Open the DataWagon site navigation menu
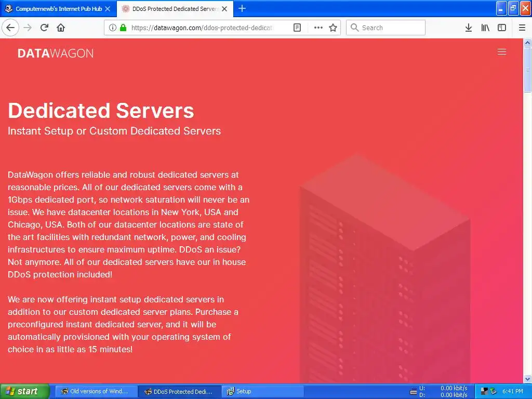The width and height of the screenshot is (532, 399). [502, 51]
